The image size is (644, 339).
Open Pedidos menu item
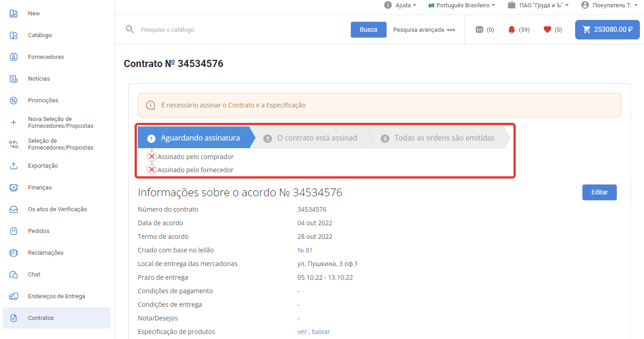tap(57, 231)
